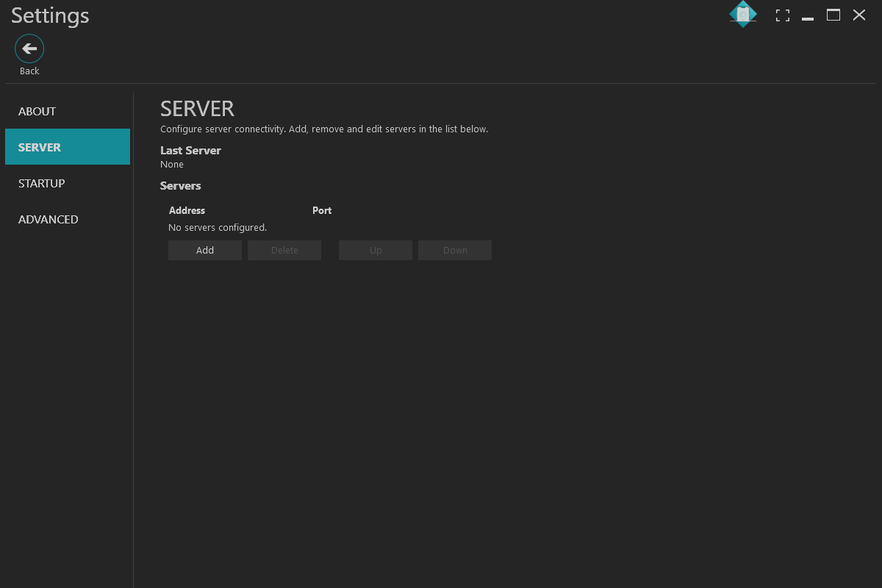Viewport: 882px width, 588px height.
Task: Click the 'Configure server connectivity' description text
Action: pos(324,129)
